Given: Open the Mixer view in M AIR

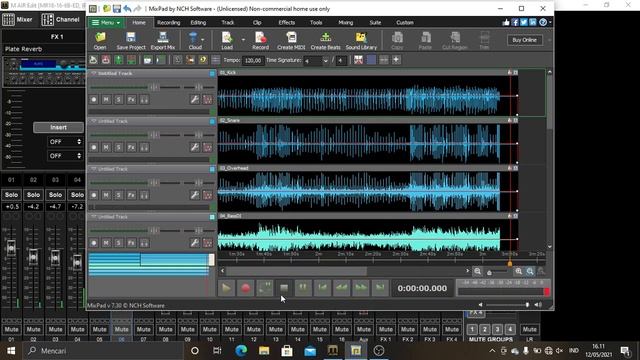Looking at the screenshot, I should 18,20.
